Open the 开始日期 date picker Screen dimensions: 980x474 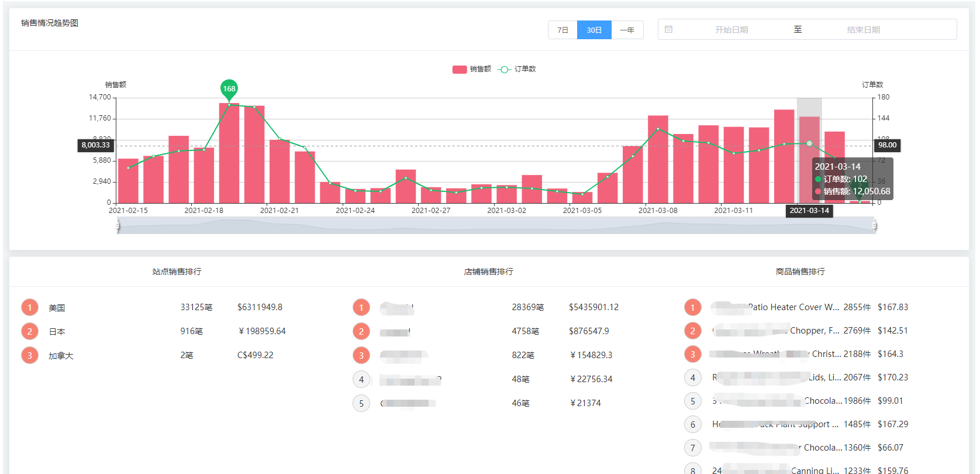731,30
